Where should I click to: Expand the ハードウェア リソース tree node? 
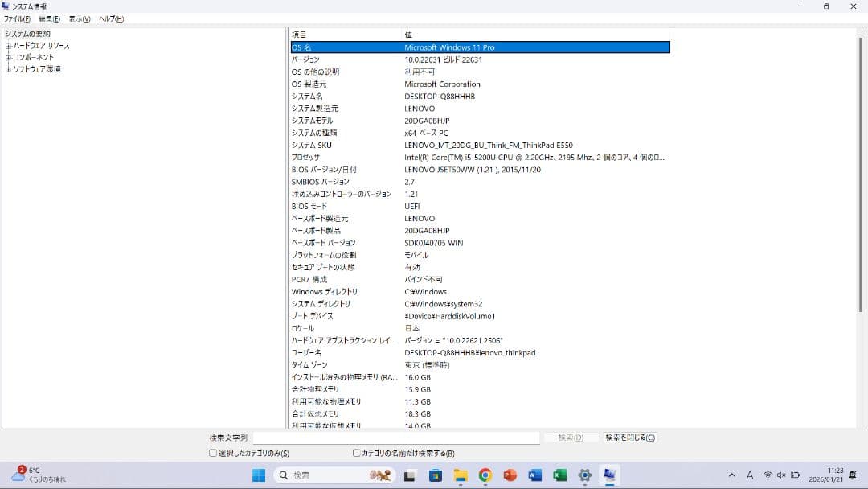coord(6,45)
